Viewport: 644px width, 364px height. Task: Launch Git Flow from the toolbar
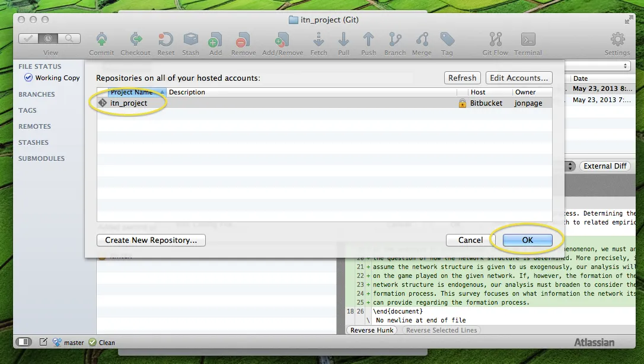click(493, 42)
